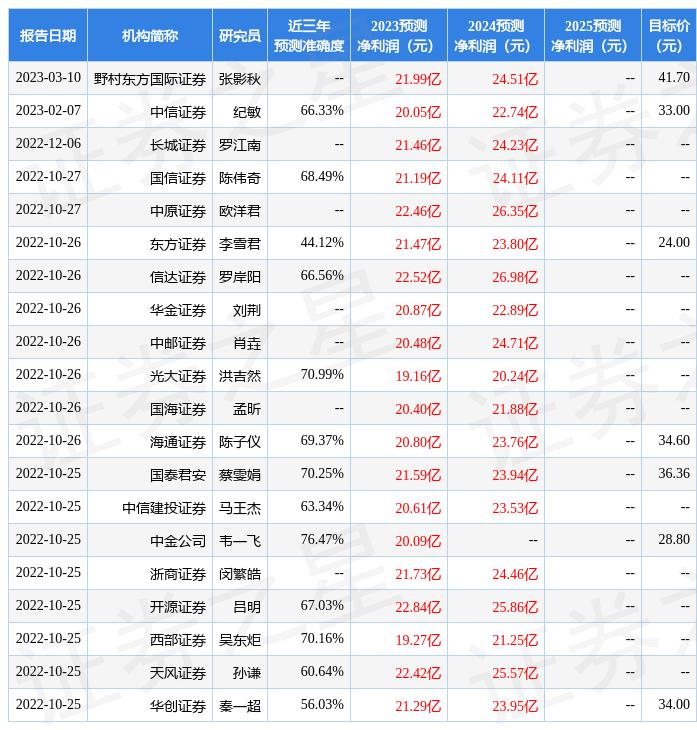Click the 2023预测净利润 column header
The image size is (697, 730).
coord(399,35)
